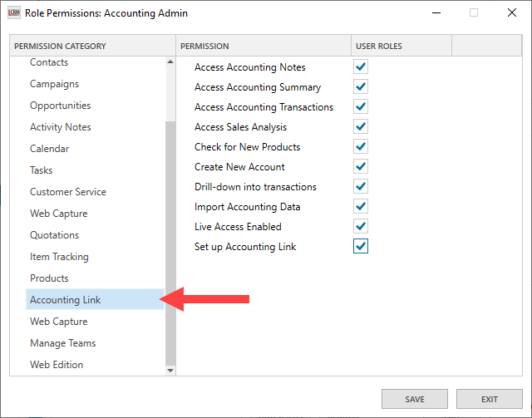Disable Live Access Enabled checkbox
Screen dimensions: 532x418
(x=360, y=227)
